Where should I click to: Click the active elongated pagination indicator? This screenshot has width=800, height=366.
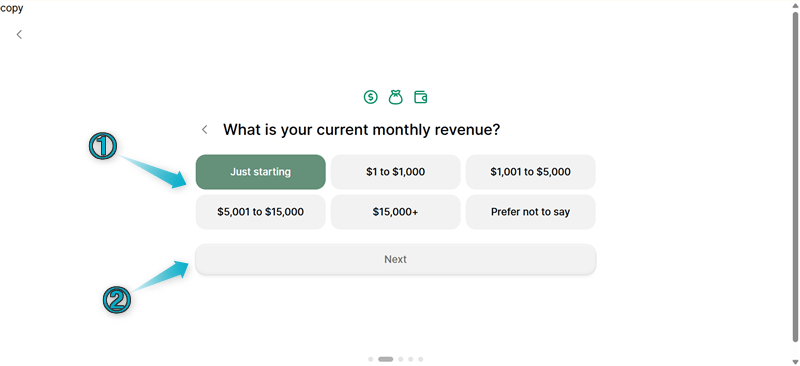pyautogui.click(x=386, y=359)
